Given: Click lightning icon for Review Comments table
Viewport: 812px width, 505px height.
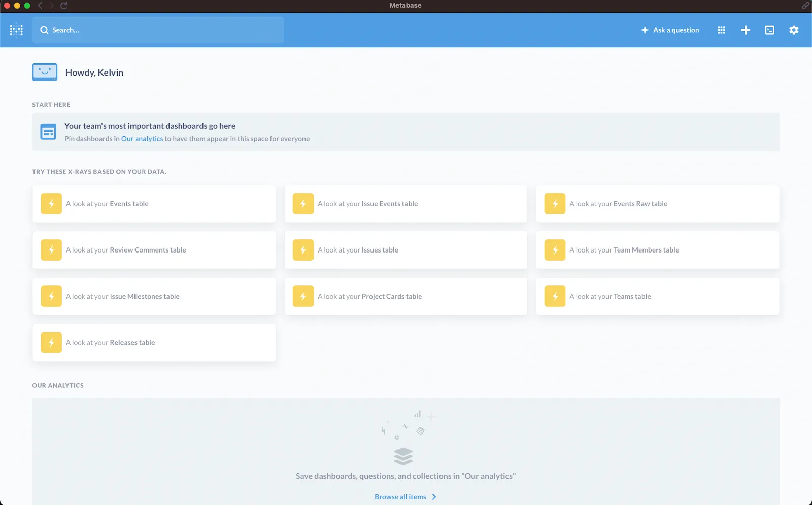Looking at the screenshot, I should click(51, 250).
